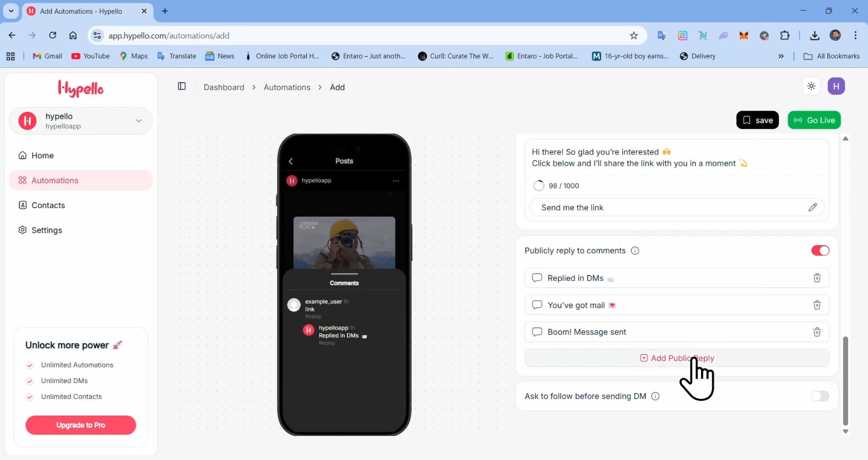Expand the hypello account switcher
The height and width of the screenshot is (460, 868).
pos(139,121)
